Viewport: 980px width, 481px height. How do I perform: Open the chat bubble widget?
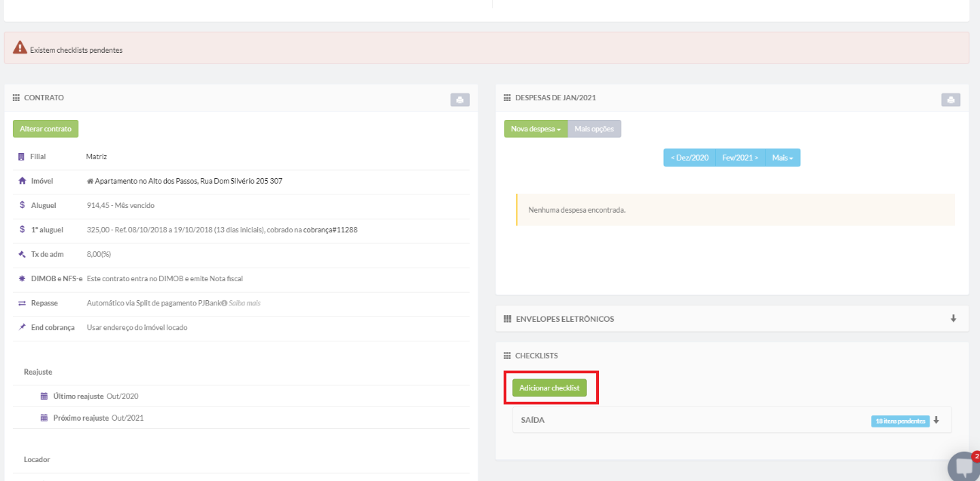(x=963, y=467)
